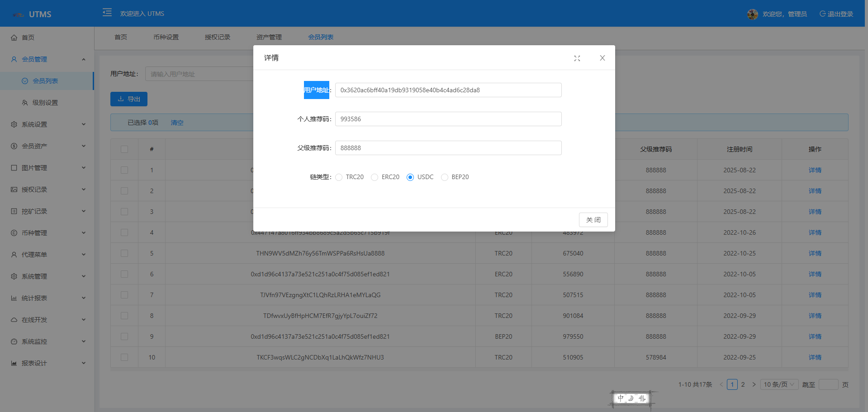Click the fullscreen icon in the 详情 dialog
Image resolution: width=868 pixels, height=412 pixels.
[577, 58]
